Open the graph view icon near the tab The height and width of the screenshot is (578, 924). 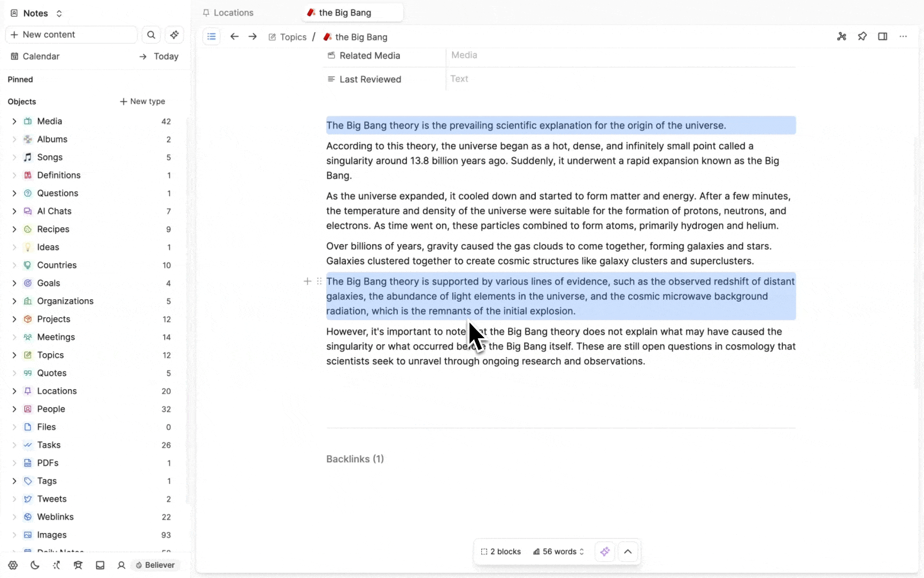coord(841,36)
